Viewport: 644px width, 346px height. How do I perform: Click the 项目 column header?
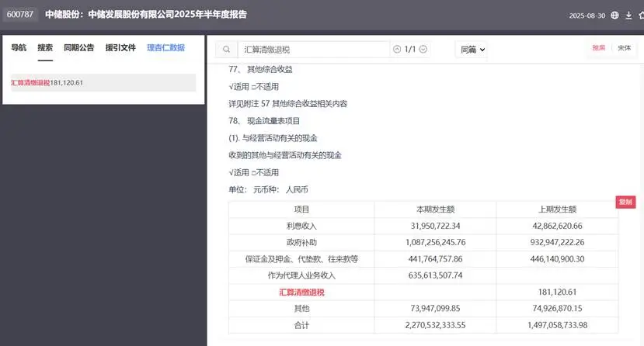(x=301, y=209)
